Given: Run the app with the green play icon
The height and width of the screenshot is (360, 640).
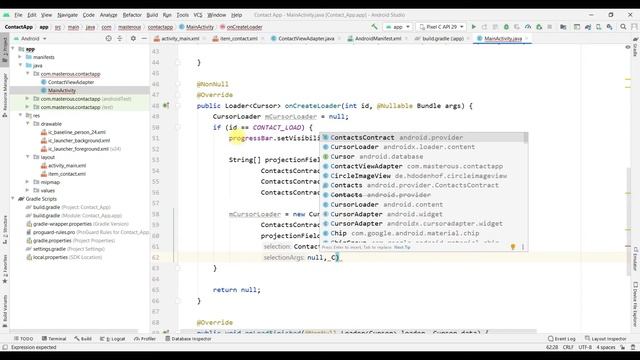Looking at the screenshot, I should pos(473,27).
